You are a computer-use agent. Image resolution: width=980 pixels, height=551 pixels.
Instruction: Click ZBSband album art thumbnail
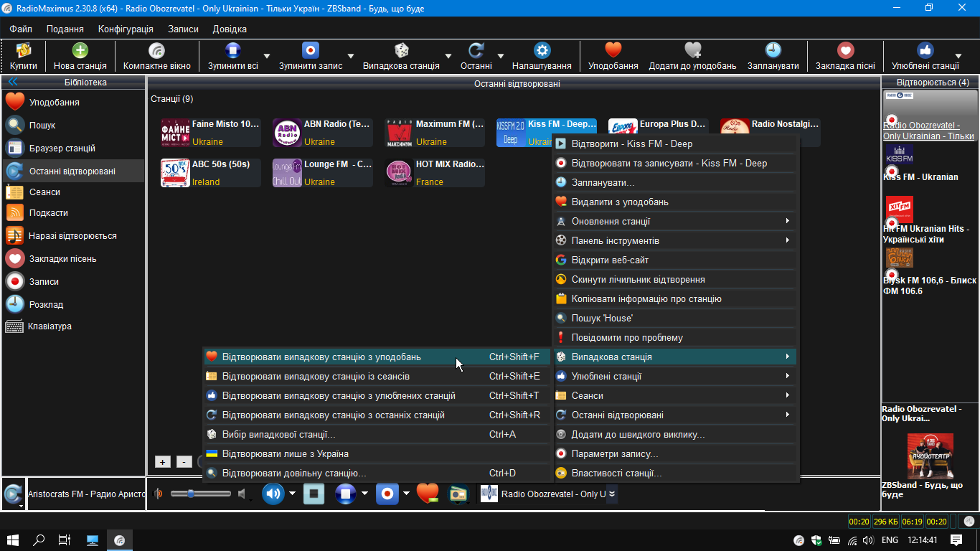click(x=930, y=456)
